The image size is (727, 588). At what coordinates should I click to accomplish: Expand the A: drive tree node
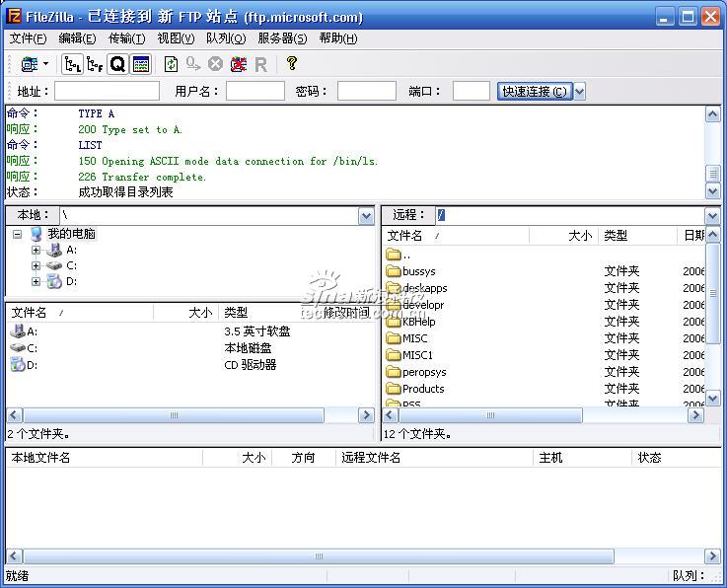(36, 250)
